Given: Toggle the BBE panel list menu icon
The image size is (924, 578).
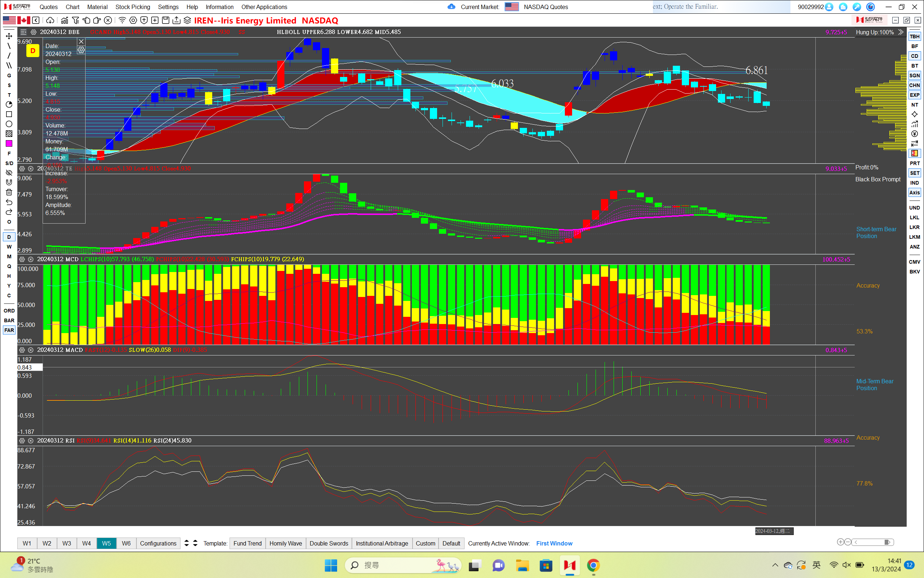Looking at the screenshot, I should 23,32.
